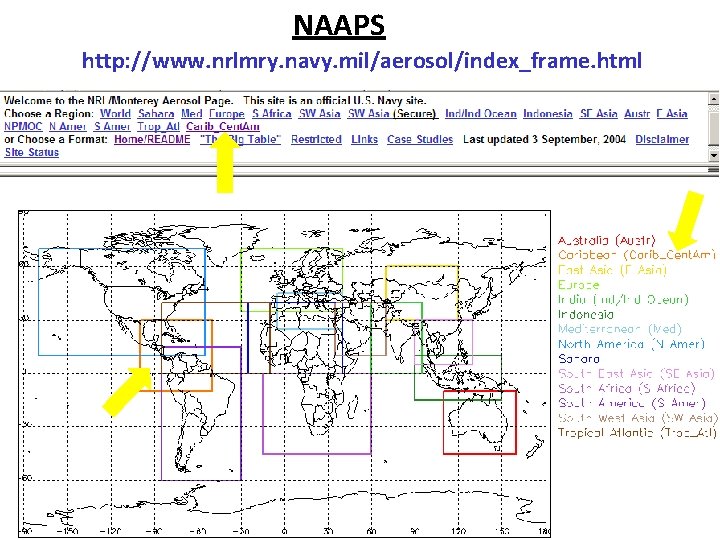The image size is (720, 540).
Task: Click the NAAPS URL heading text
Action: tap(362, 61)
